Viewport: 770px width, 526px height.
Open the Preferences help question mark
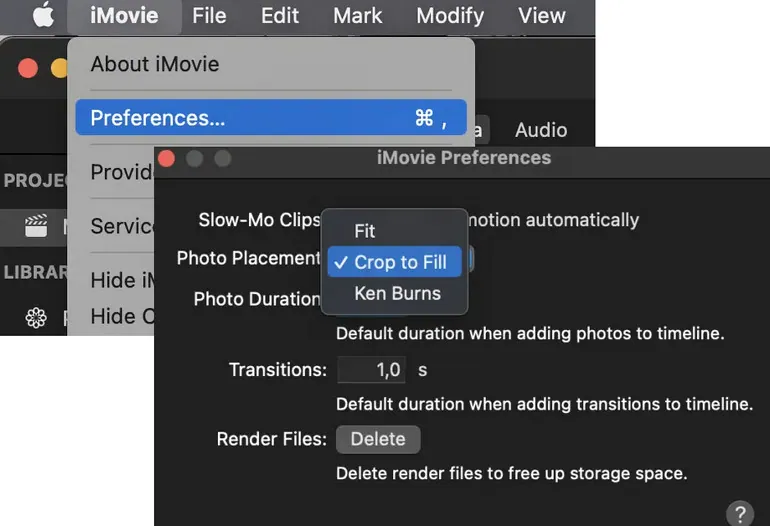(740, 514)
